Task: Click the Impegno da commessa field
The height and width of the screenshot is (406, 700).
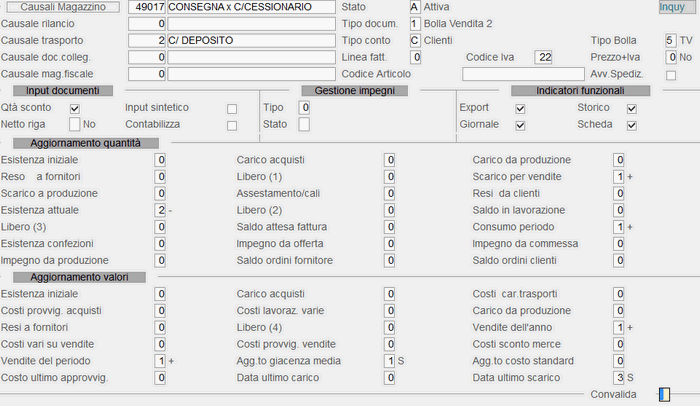Action: click(619, 244)
